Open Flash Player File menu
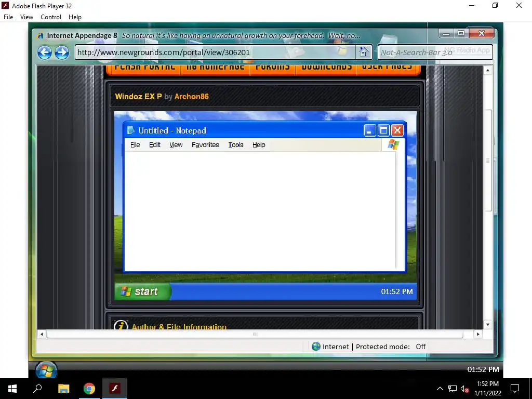This screenshot has width=532, height=399. [8, 17]
